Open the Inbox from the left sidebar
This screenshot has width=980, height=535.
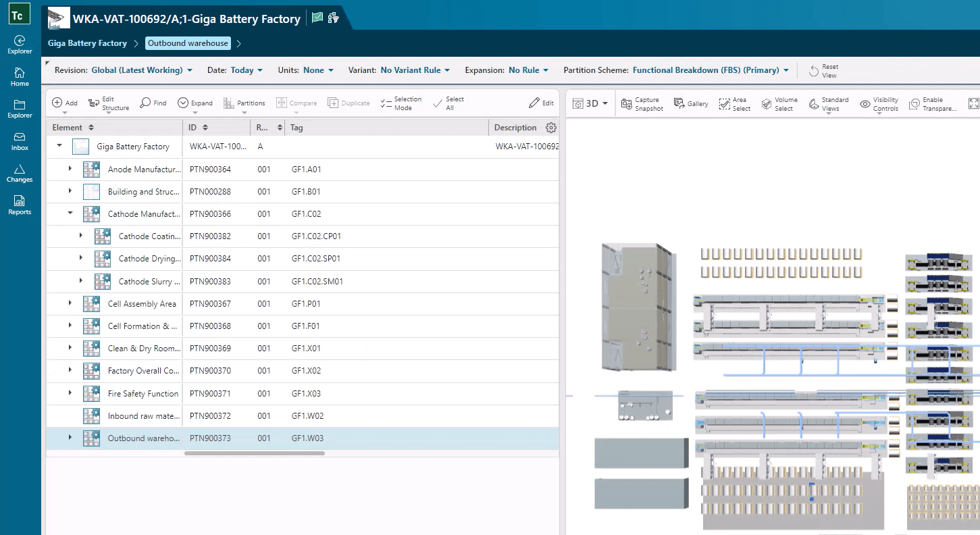(x=20, y=140)
